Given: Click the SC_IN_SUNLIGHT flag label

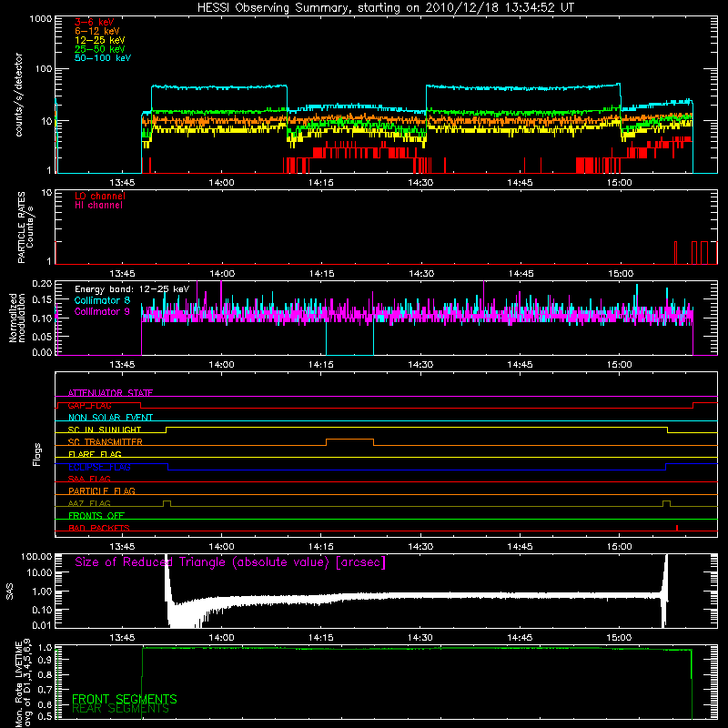Looking at the screenshot, I should coord(105,430).
